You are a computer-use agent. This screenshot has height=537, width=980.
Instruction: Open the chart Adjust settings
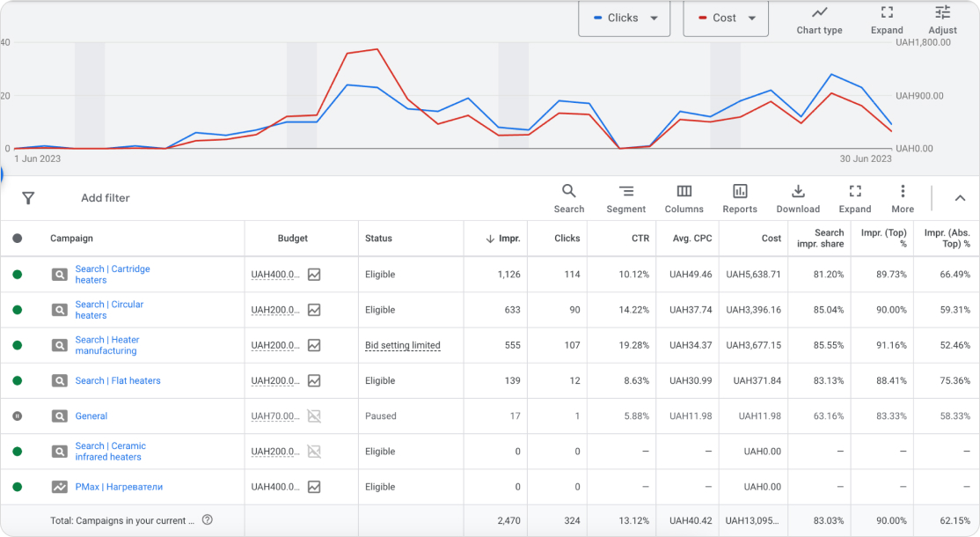942,19
